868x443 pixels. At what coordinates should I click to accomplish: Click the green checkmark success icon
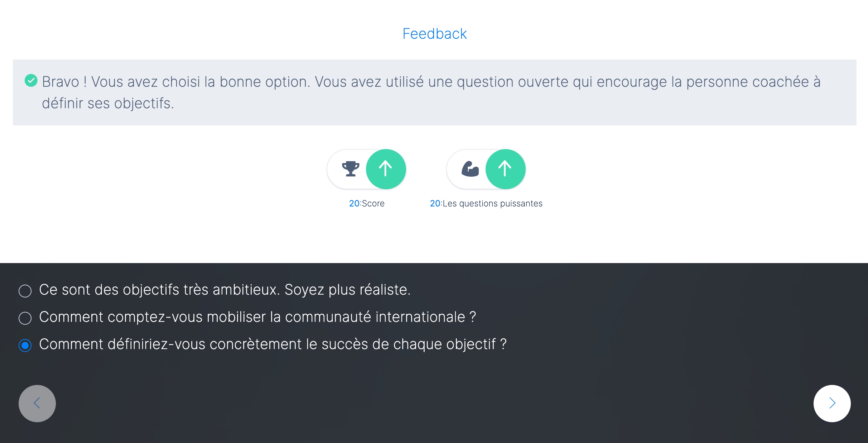[31, 81]
